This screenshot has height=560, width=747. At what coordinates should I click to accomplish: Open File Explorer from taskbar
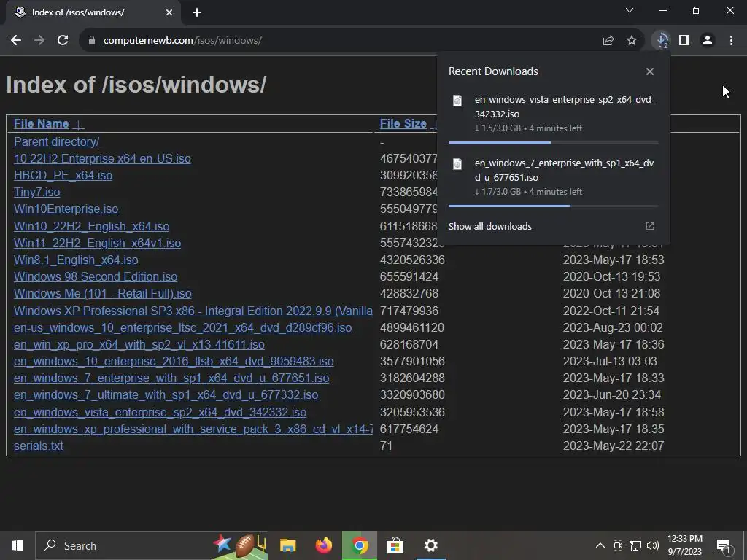pyautogui.click(x=287, y=545)
